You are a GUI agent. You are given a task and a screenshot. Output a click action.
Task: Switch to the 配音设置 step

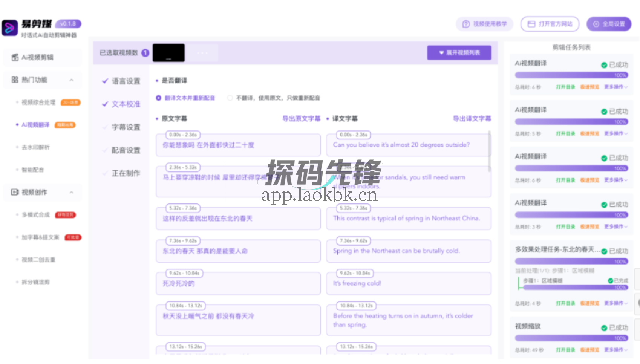point(126,150)
